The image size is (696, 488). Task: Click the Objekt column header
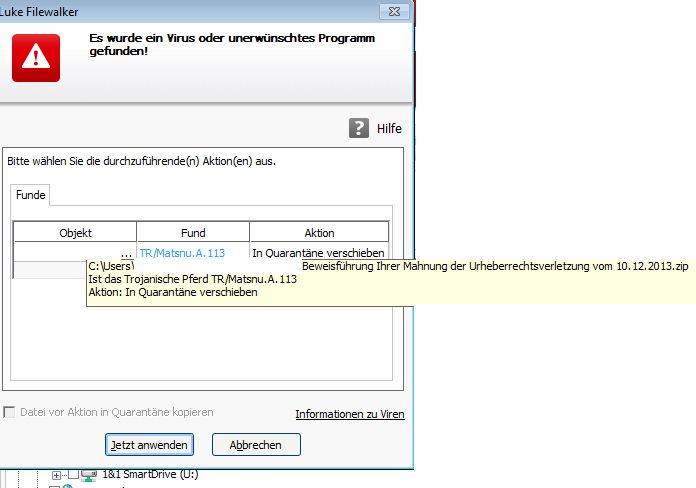(x=75, y=233)
